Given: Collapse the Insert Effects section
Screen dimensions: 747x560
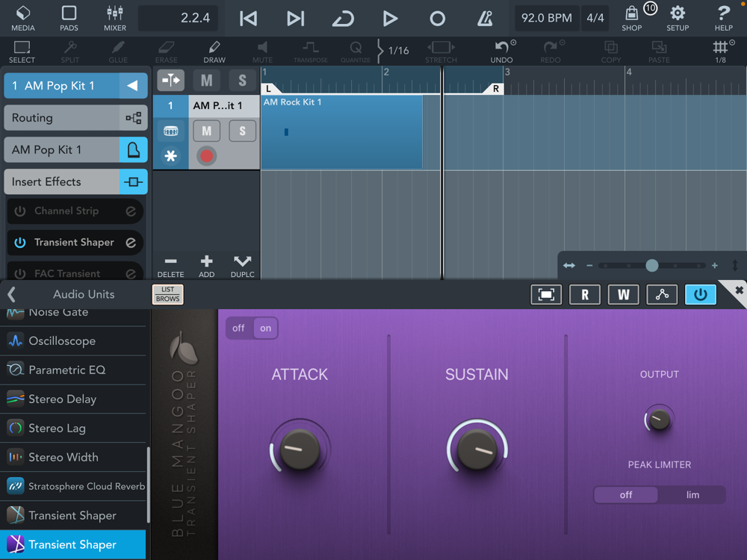Looking at the screenshot, I should (x=75, y=182).
